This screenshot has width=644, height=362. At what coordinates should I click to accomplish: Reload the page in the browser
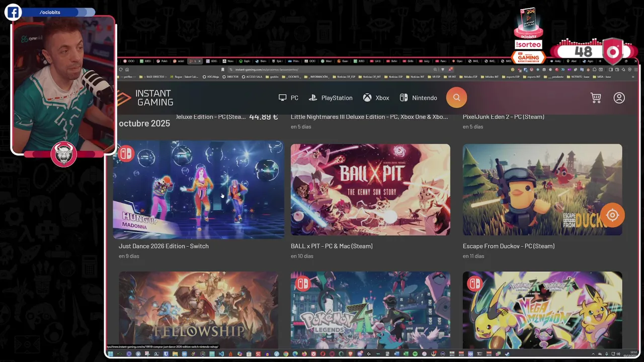(121, 69)
